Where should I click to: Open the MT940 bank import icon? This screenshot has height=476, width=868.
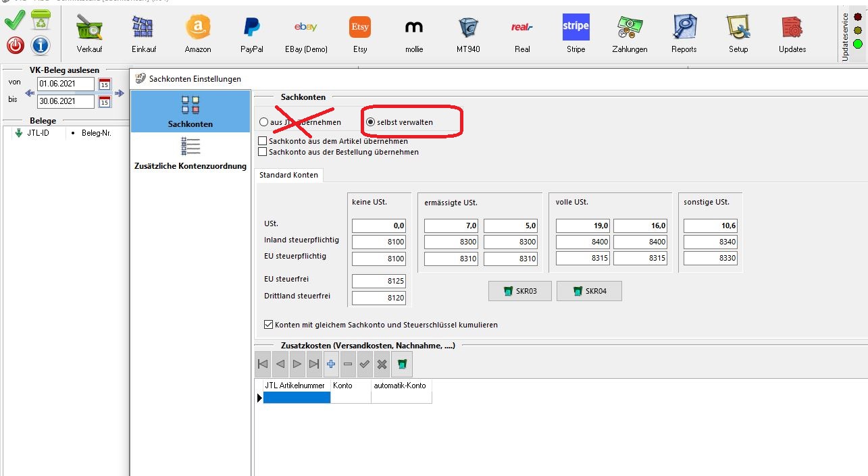point(467,32)
